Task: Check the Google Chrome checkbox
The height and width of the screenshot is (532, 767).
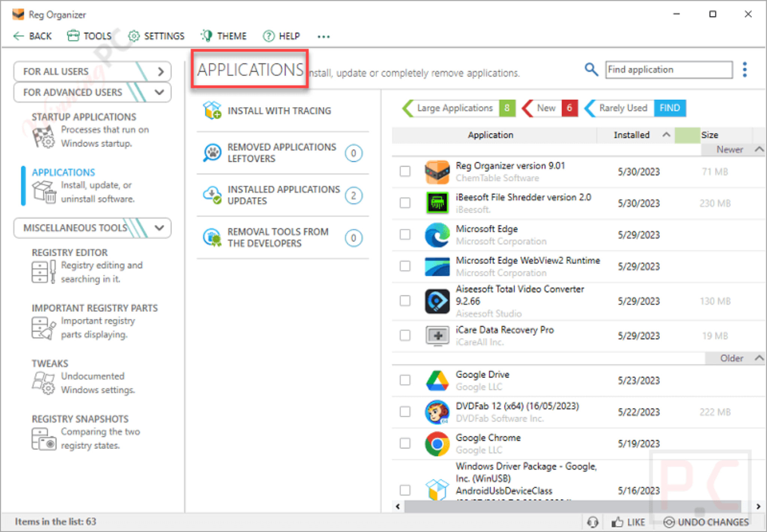Action: pos(405,444)
